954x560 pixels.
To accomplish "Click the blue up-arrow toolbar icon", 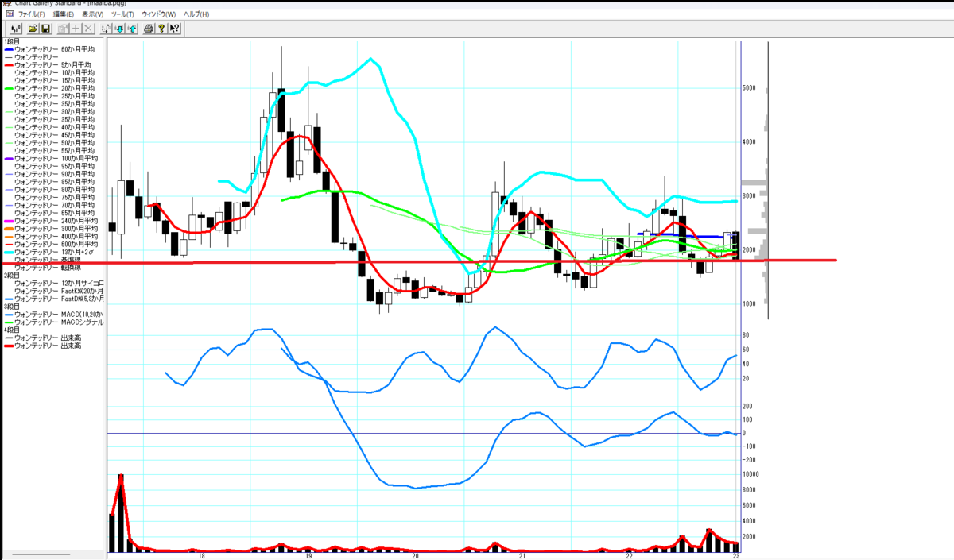I will (x=131, y=29).
